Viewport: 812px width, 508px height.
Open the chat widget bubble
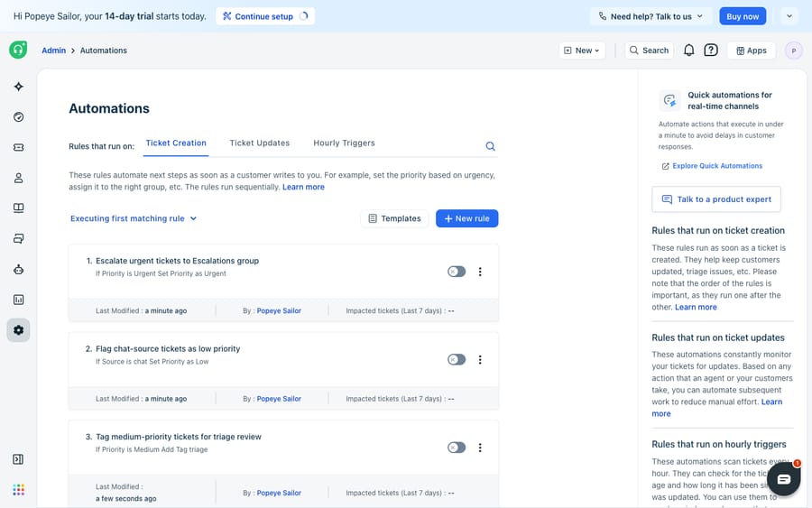(783, 479)
